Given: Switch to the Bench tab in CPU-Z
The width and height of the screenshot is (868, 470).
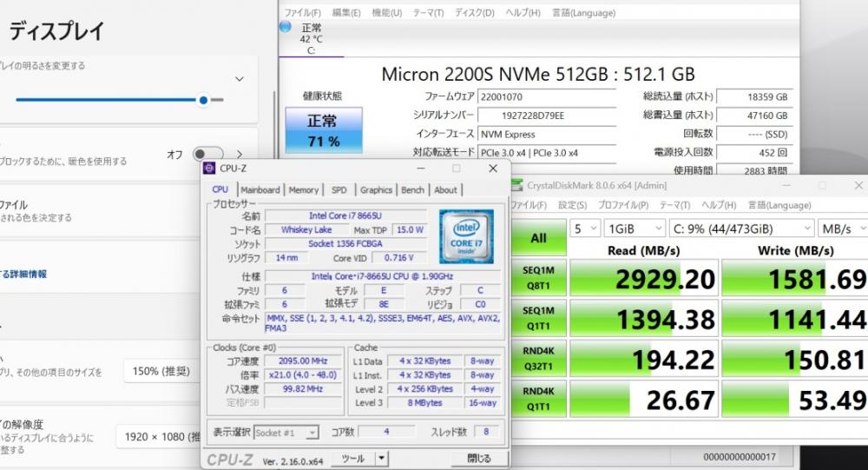Looking at the screenshot, I should [412, 189].
